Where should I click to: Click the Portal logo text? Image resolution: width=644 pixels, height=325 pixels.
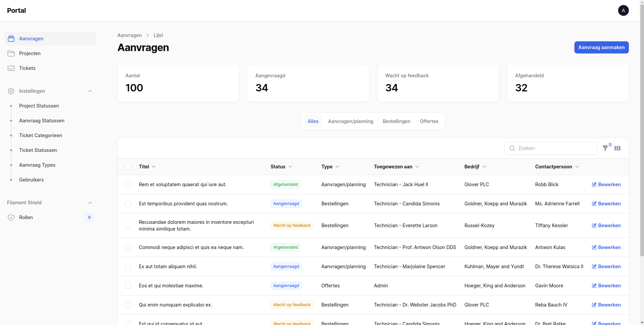tap(16, 10)
